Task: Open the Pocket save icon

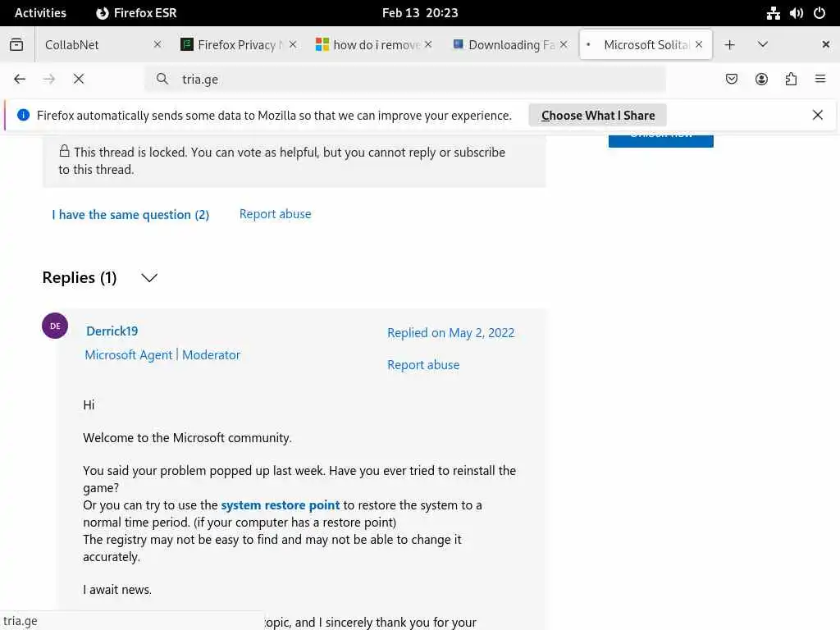Action: (x=732, y=79)
